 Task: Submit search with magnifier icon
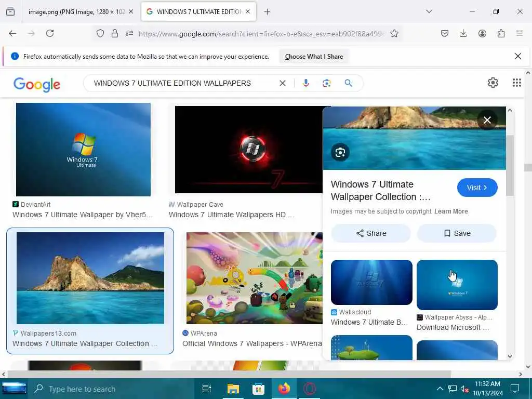(348, 83)
